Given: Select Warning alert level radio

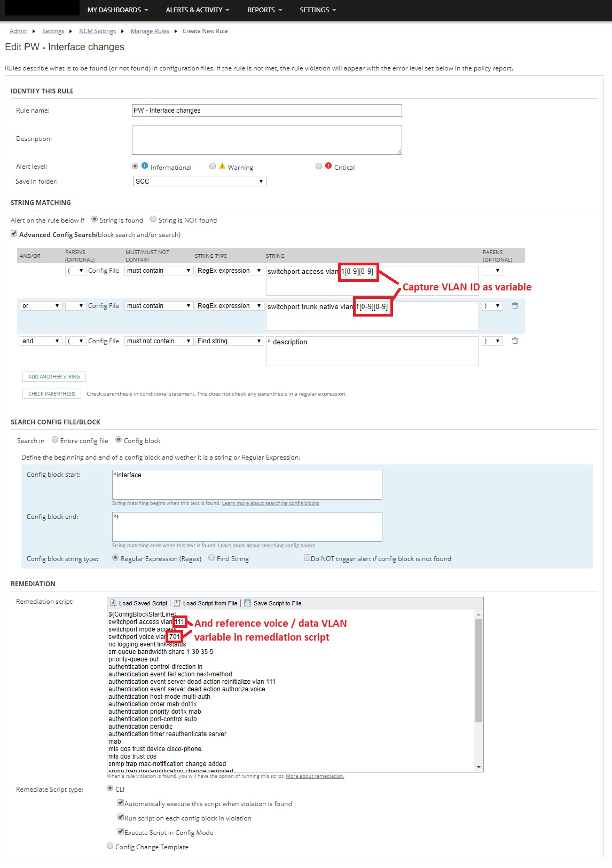Looking at the screenshot, I should [213, 166].
